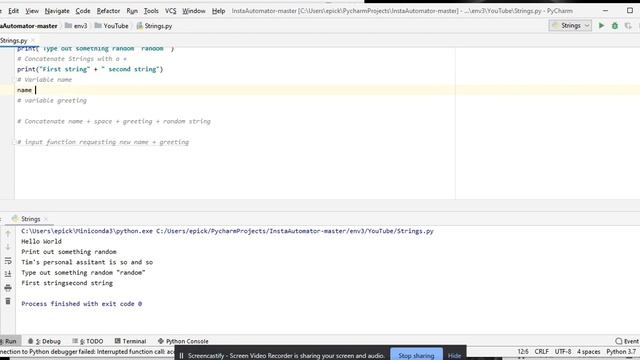Click the print First string code line

tap(90, 69)
